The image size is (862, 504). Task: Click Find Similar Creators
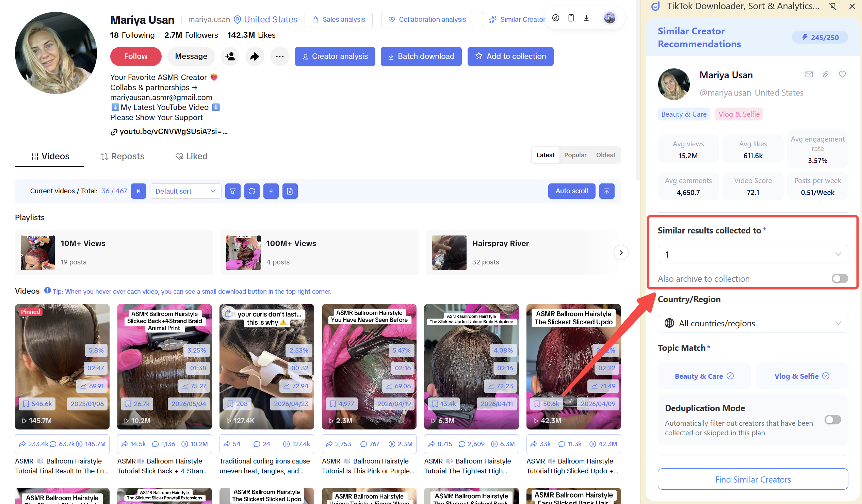pyautogui.click(x=752, y=479)
